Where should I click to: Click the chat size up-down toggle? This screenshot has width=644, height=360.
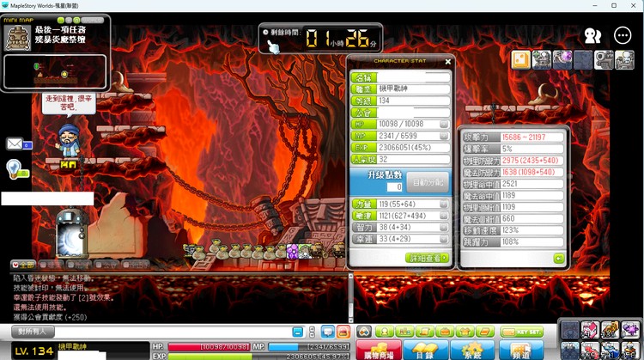tap(313, 332)
